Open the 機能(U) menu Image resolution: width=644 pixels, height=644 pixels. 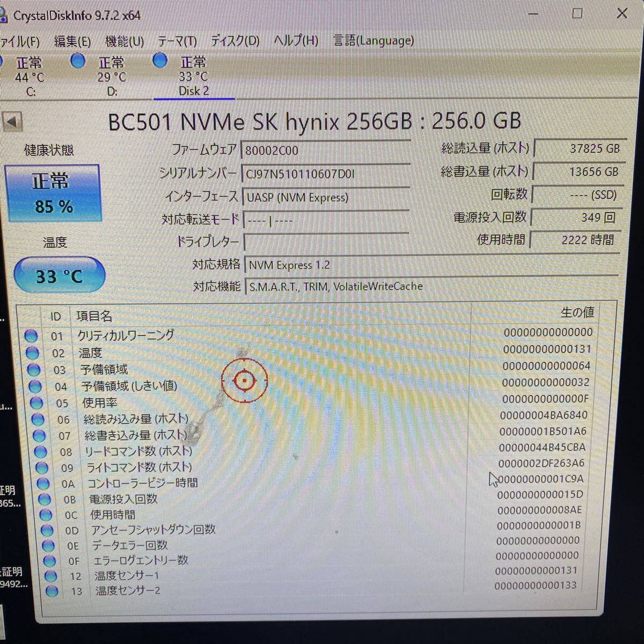click(123, 41)
